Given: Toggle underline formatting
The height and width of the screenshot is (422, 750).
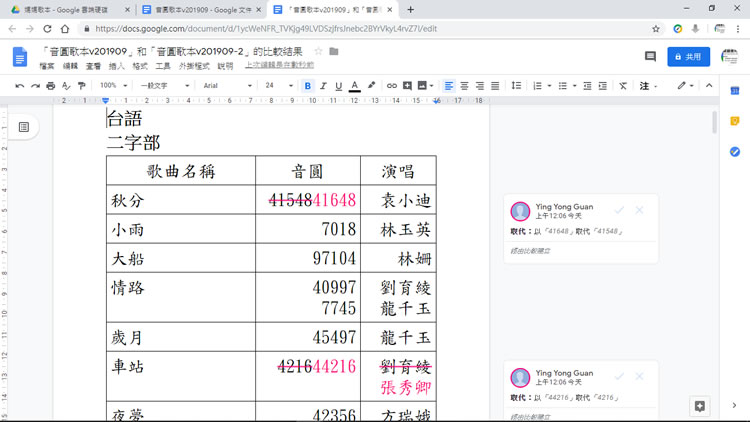Looking at the screenshot, I should pos(338,86).
